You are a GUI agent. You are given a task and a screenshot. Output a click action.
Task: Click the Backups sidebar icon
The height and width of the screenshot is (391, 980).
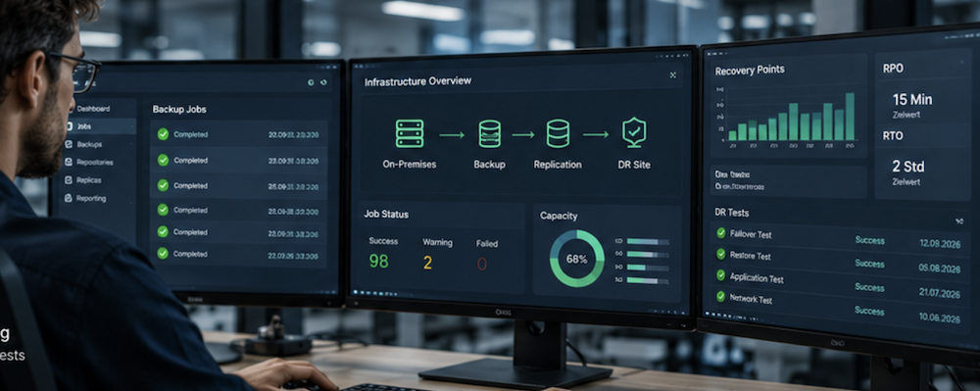(x=69, y=144)
